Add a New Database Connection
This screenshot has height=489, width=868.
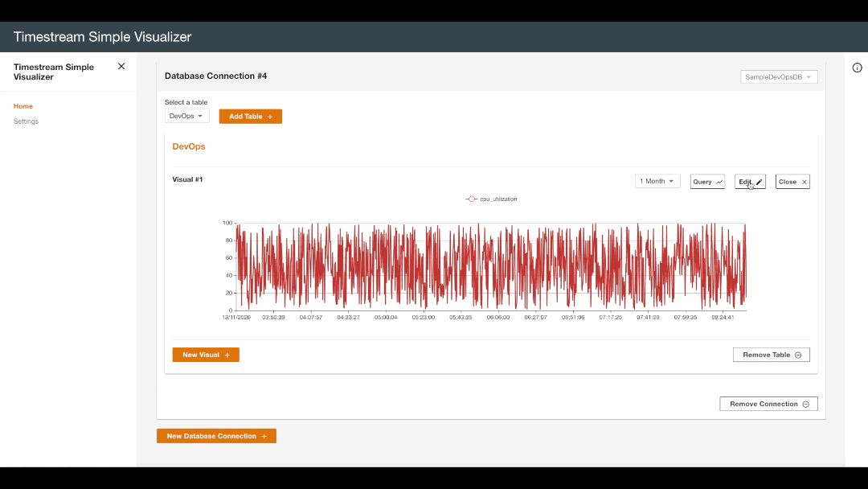[x=216, y=436]
